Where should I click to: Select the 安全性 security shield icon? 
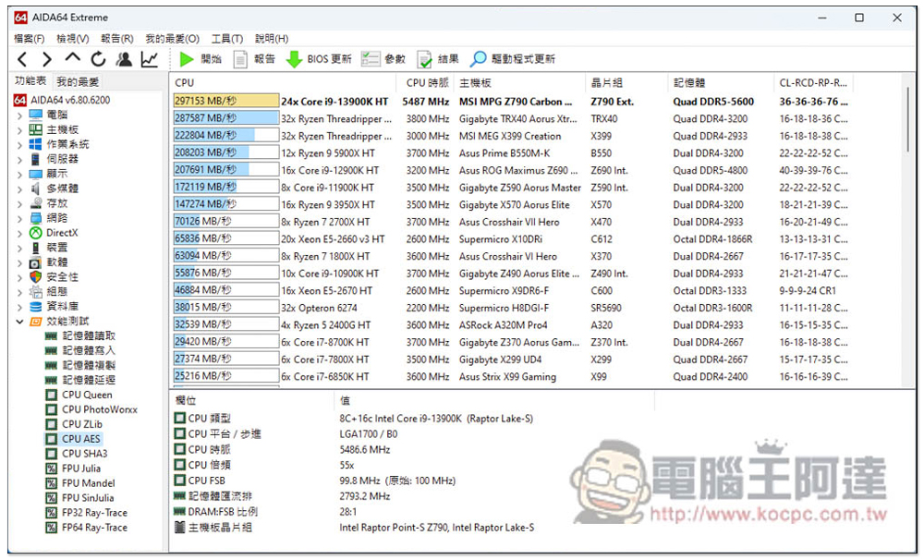36,277
